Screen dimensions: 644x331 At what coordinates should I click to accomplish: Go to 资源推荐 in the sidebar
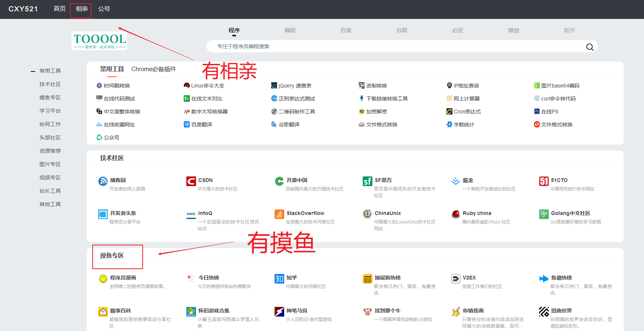point(50,151)
